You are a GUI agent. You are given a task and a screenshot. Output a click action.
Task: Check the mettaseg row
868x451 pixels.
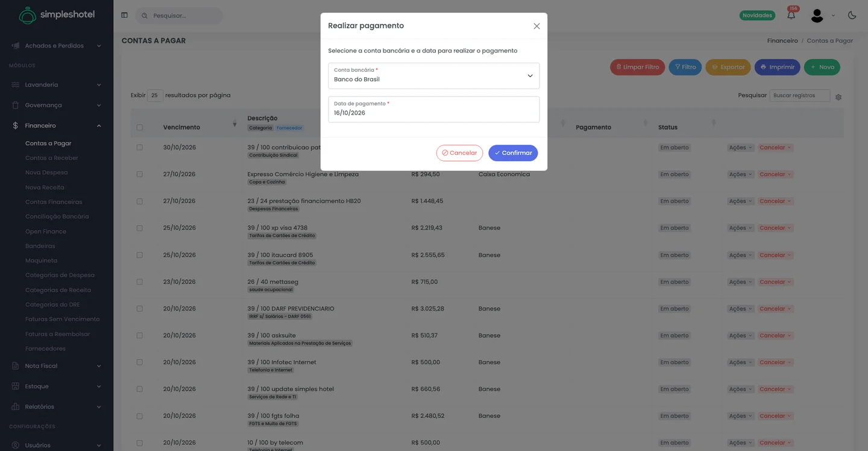[x=140, y=282]
